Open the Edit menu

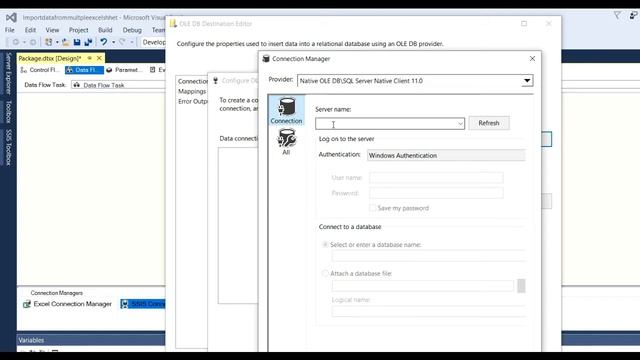pyautogui.click(x=30, y=30)
